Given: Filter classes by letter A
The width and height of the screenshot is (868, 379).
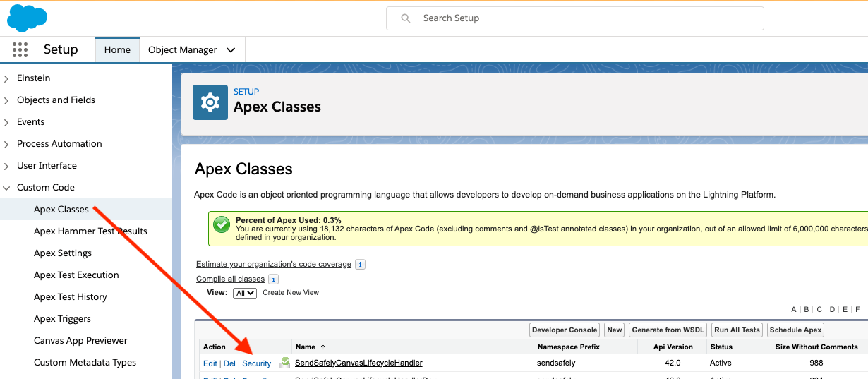Looking at the screenshot, I should (794, 309).
